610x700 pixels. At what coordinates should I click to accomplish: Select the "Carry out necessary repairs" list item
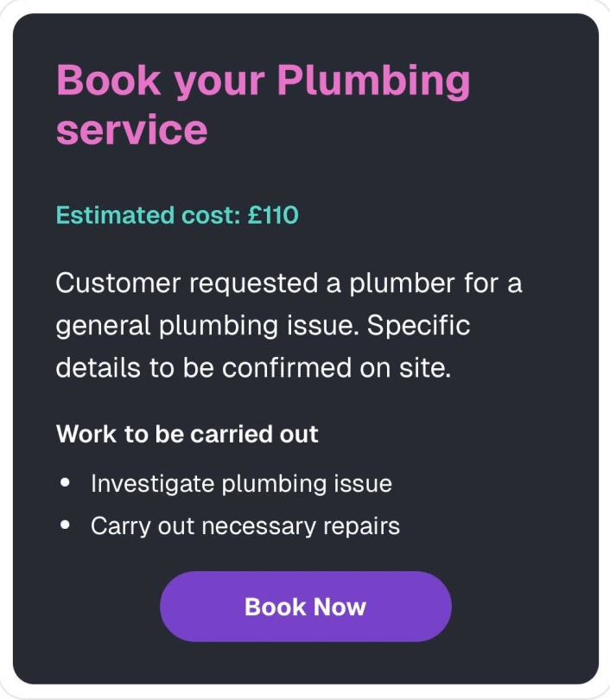245,525
